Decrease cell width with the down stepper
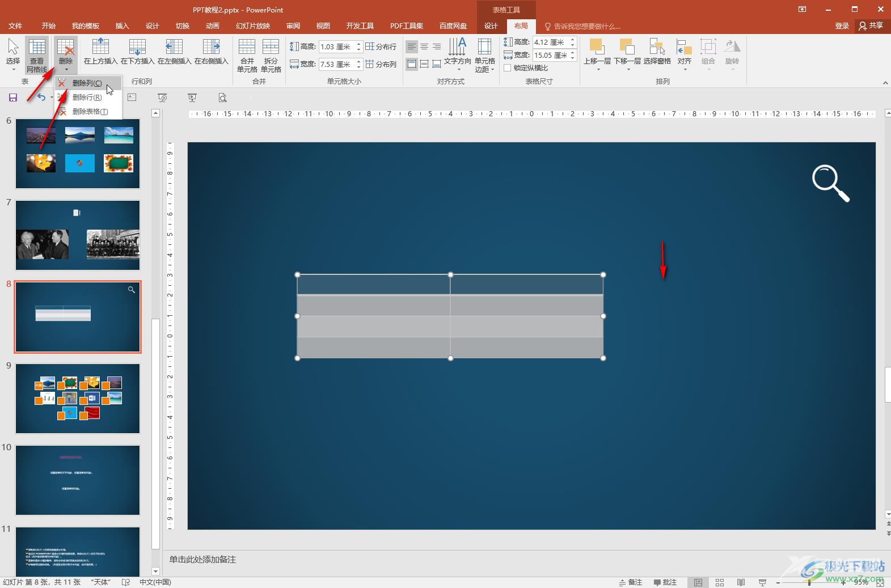The image size is (891, 588). click(x=358, y=67)
